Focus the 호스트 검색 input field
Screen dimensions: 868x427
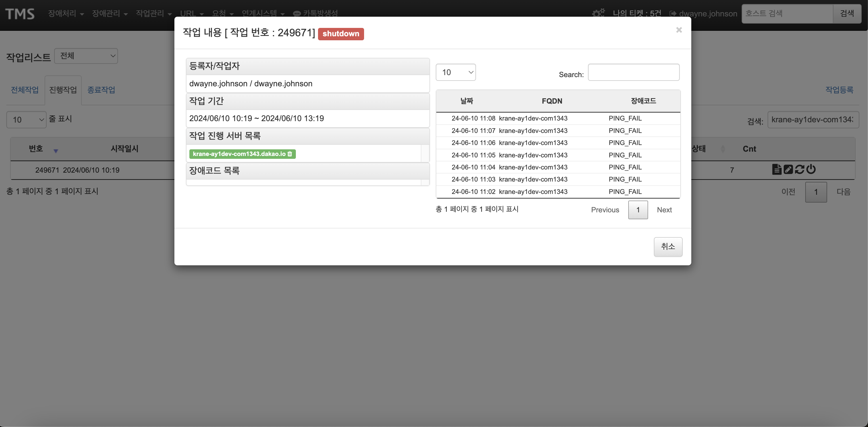coord(787,14)
